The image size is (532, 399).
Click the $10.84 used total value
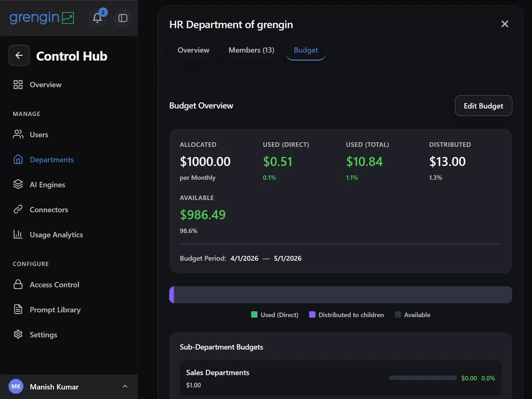[364, 162]
